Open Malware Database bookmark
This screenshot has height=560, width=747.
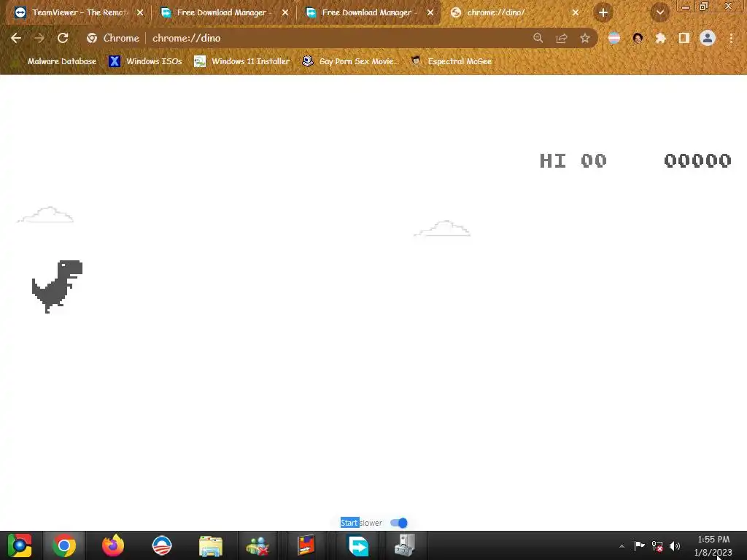tap(55, 61)
